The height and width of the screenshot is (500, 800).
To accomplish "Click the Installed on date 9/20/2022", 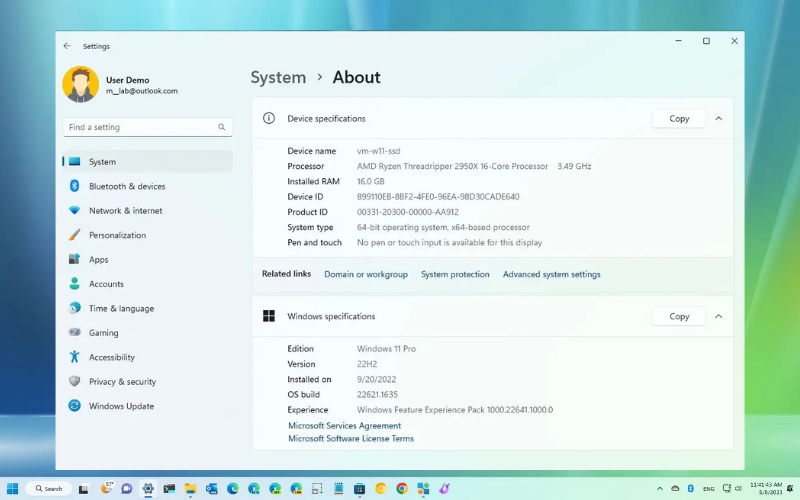I will click(377, 379).
